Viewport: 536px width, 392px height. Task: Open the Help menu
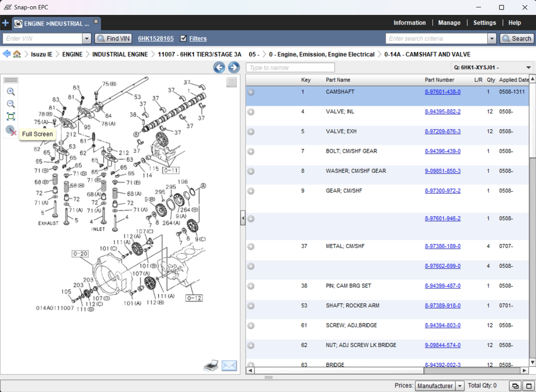(x=515, y=23)
